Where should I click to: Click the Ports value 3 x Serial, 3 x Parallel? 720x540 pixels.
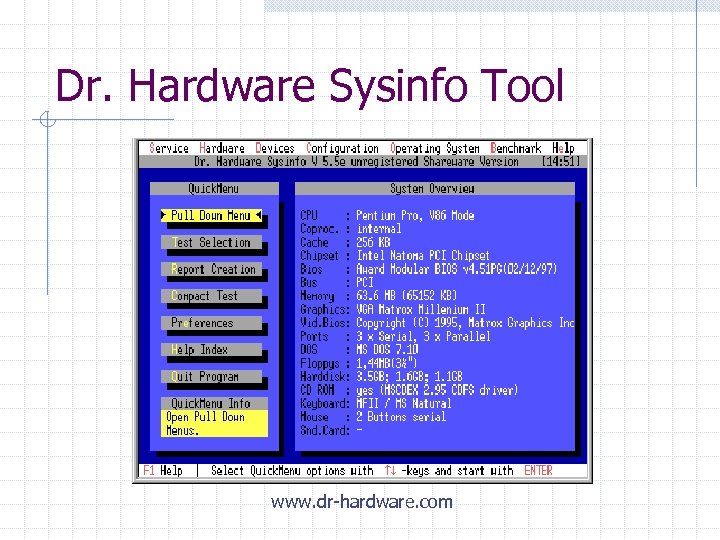click(423, 337)
